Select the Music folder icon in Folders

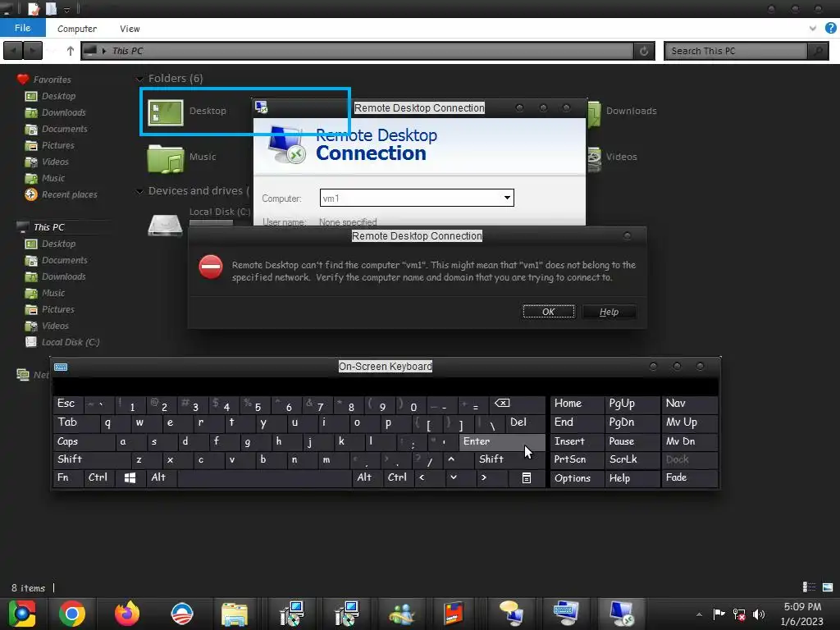[166, 158]
